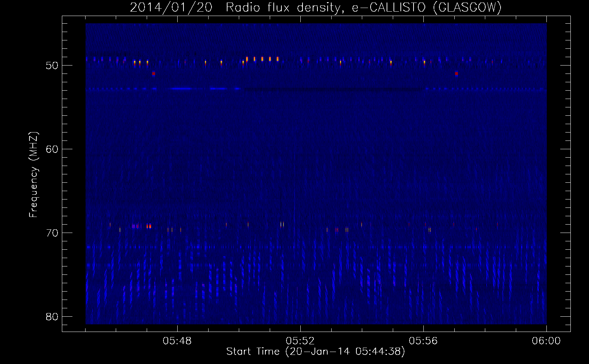Image resolution: width=589 pixels, height=364 pixels.
Task: Click the 80 frequency tick label
Action: pyautogui.click(x=52, y=317)
